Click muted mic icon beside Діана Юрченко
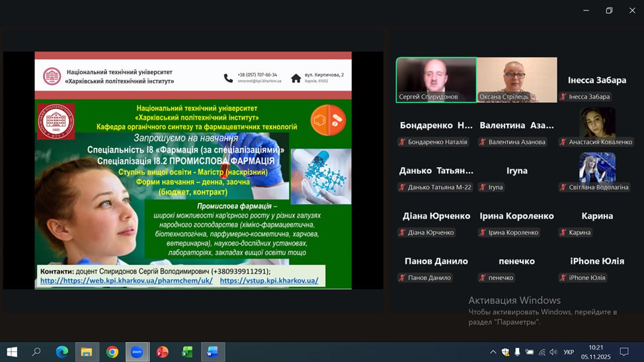The height and width of the screenshot is (362, 644). coord(402,233)
